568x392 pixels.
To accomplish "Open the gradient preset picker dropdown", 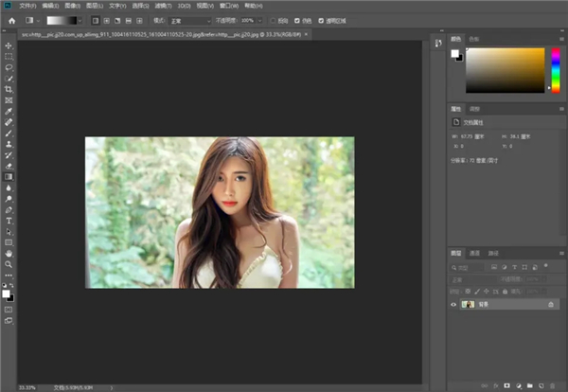I will click(x=79, y=19).
